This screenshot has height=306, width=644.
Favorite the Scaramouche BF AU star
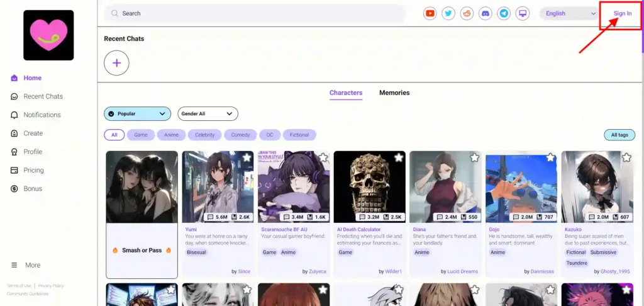(x=323, y=157)
